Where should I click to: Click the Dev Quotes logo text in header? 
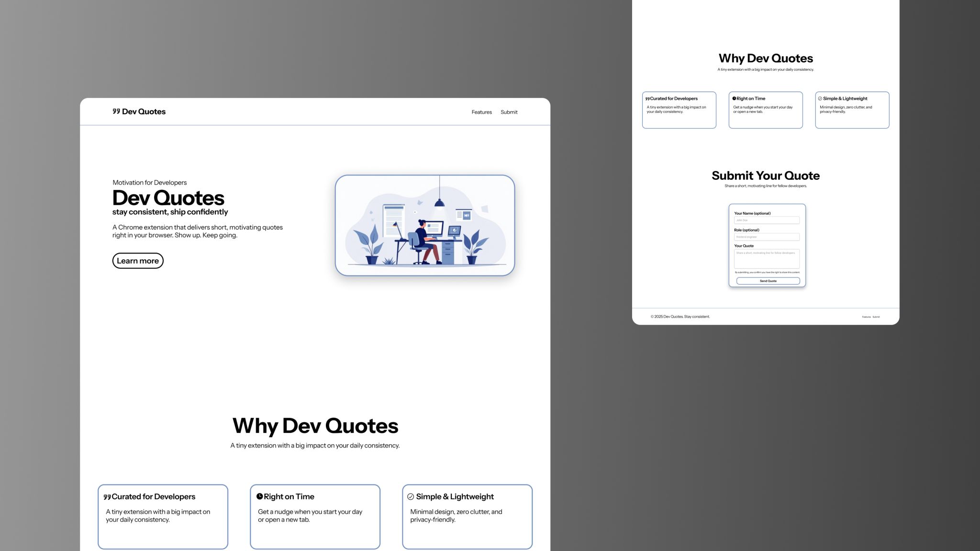[x=144, y=112]
